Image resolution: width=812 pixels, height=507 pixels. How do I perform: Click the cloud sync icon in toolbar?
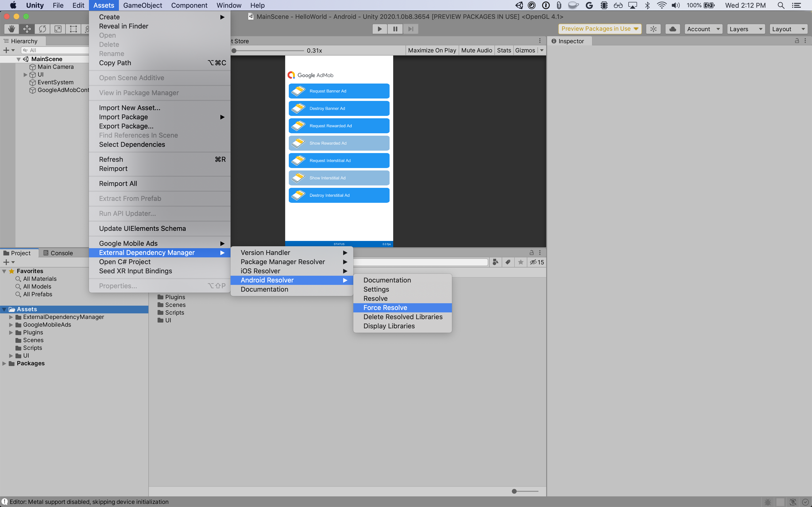673,29
